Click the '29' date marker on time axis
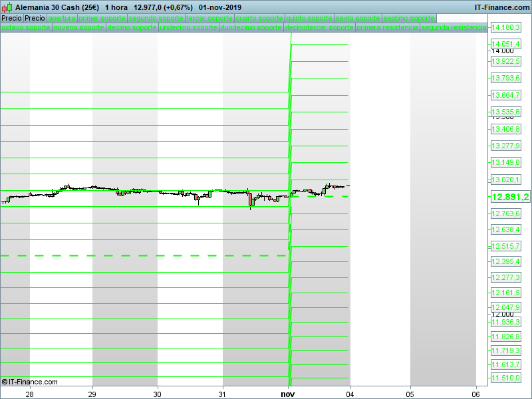Viewport: 532px width, 399px height. 92,393
